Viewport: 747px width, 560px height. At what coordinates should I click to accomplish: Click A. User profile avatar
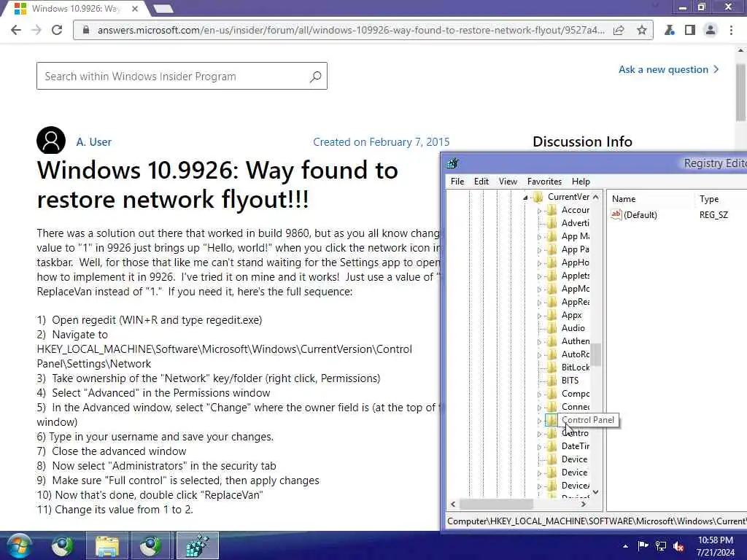pos(51,141)
